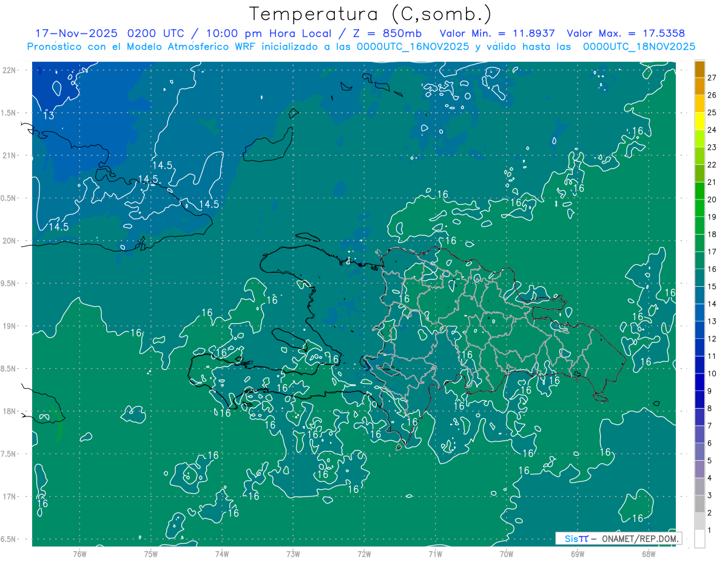
Task: Click the '13' contour label on map
Action: coord(49,115)
